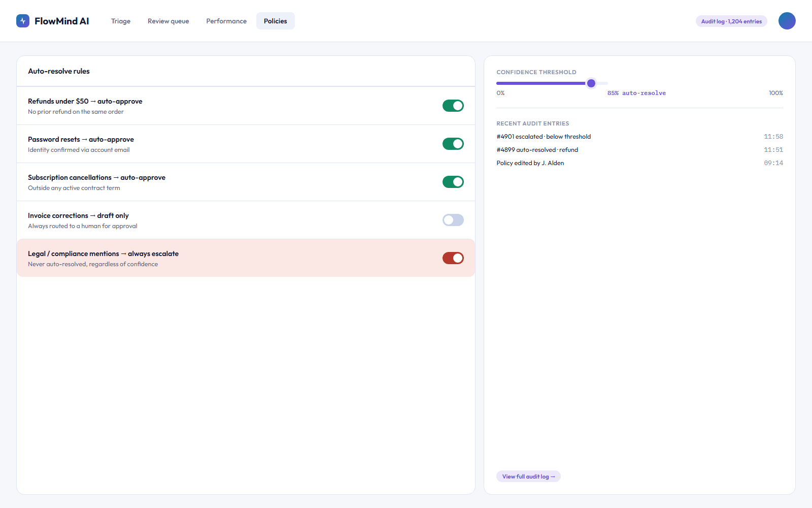
Task: Click the 85% auto-resolve label
Action: point(636,93)
